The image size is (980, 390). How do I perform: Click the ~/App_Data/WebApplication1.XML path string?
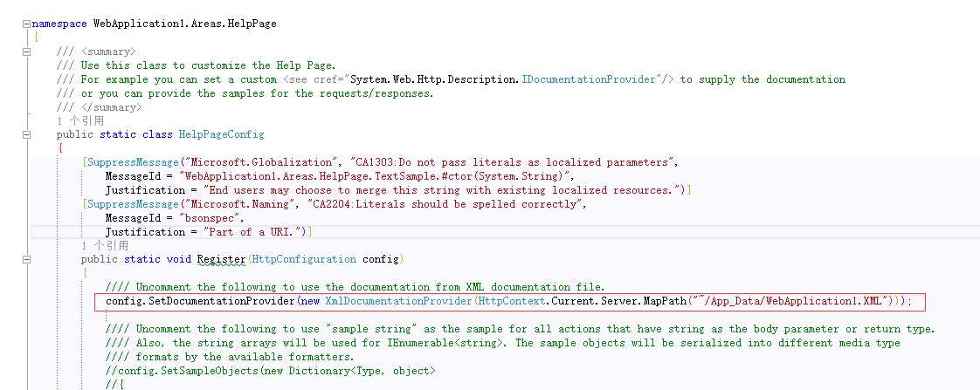(790, 301)
